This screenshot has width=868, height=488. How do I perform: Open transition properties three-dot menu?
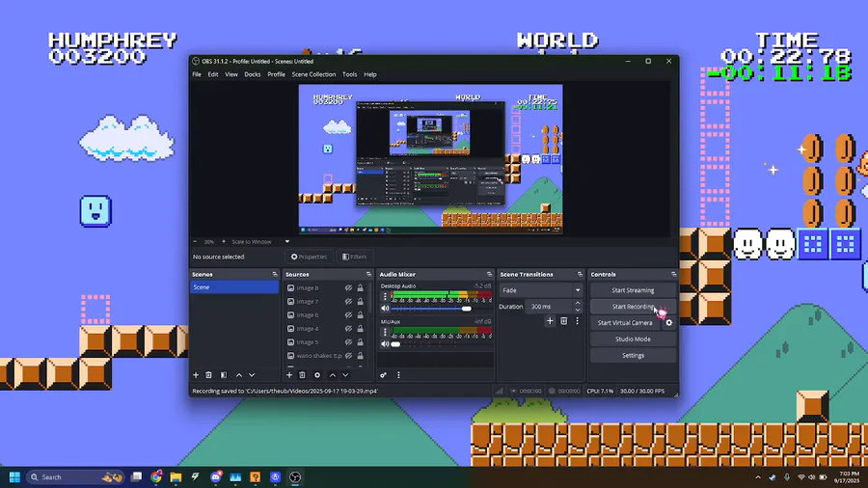point(578,321)
